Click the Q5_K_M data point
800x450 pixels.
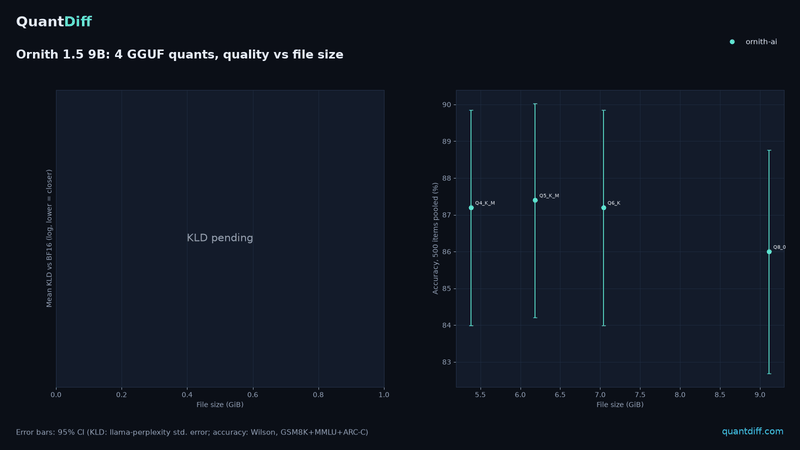[x=535, y=201]
